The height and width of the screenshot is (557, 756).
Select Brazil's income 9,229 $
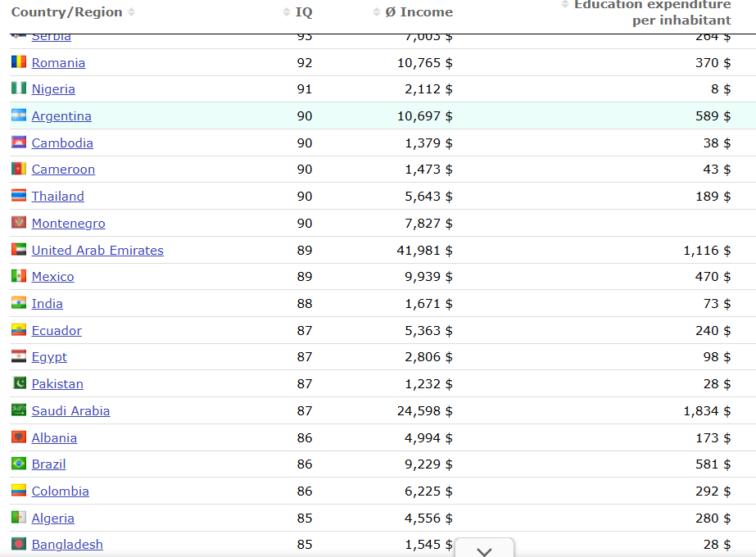[x=428, y=464]
